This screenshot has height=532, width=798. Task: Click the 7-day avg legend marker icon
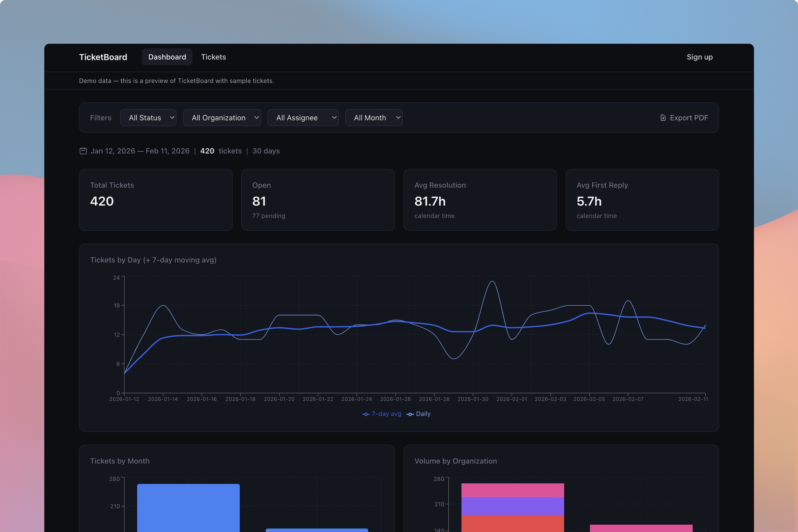366,414
